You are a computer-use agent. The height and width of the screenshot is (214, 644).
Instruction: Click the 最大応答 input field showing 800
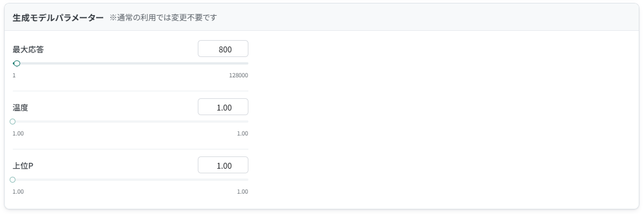pyautogui.click(x=223, y=49)
